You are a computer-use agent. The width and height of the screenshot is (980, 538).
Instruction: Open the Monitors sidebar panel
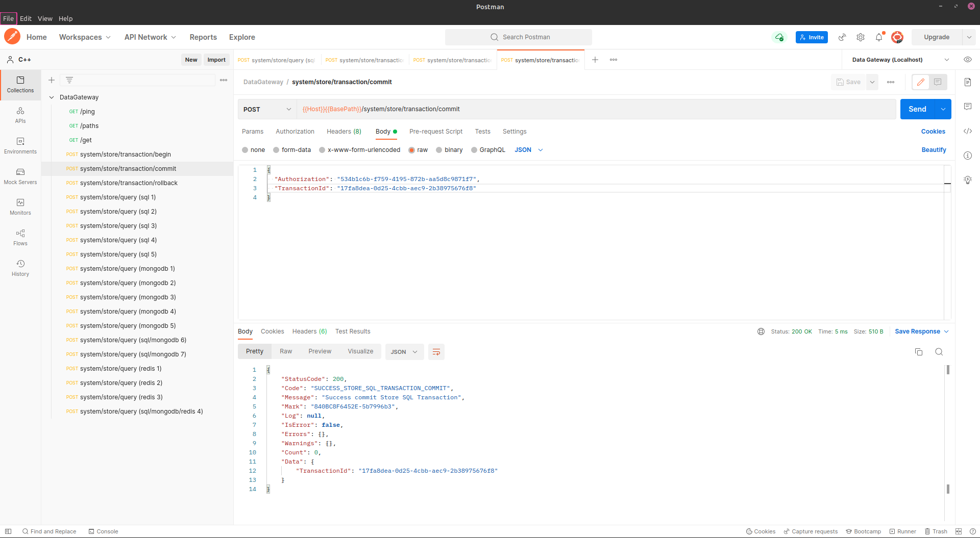coord(20,207)
